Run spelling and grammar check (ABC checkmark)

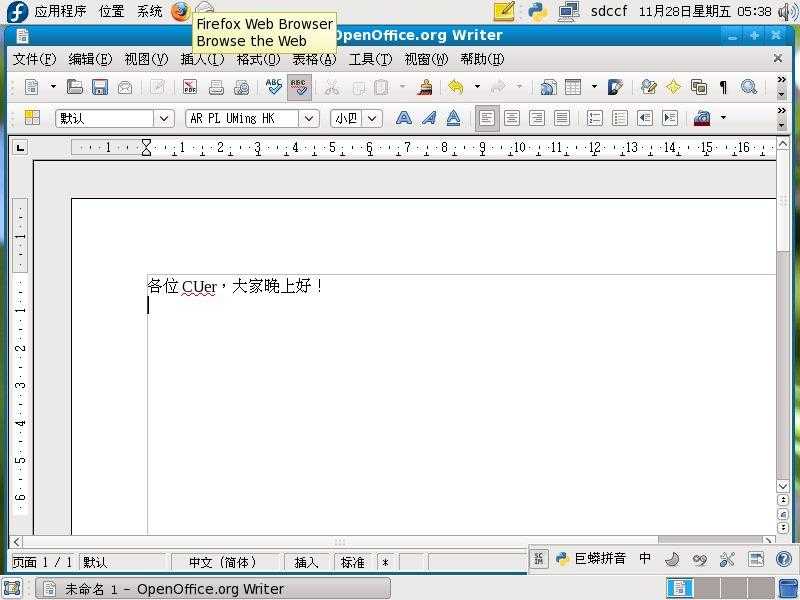coord(274,87)
